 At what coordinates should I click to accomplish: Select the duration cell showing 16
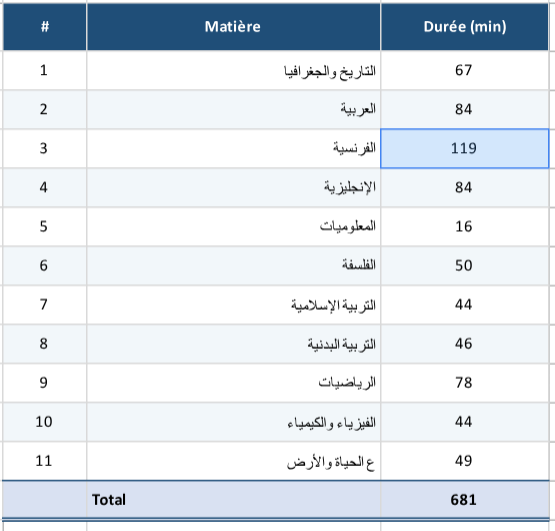[465, 227]
